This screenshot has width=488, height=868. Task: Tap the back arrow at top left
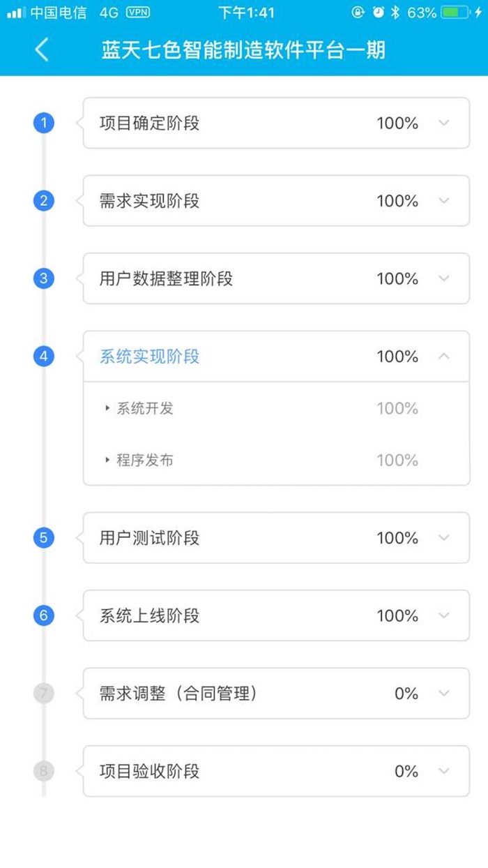pyautogui.click(x=40, y=50)
